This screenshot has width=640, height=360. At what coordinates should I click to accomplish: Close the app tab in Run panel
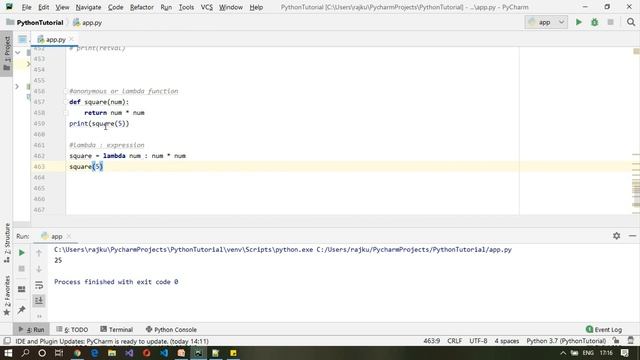(69, 236)
